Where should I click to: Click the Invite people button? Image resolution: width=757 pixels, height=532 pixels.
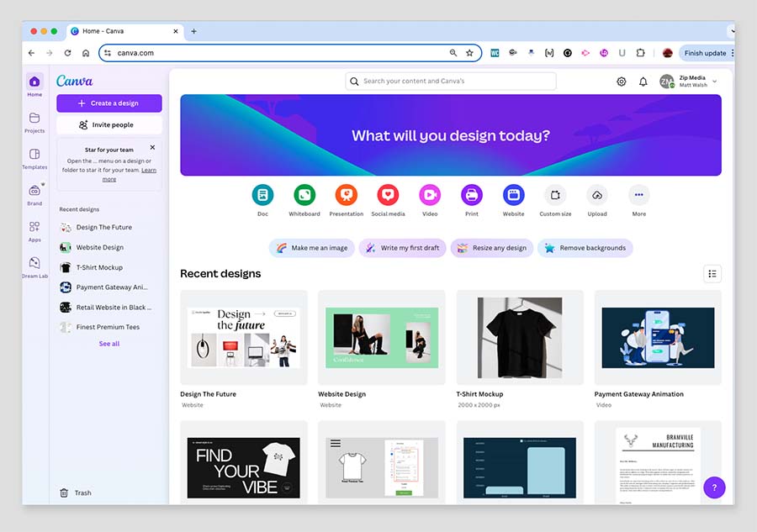click(109, 125)
